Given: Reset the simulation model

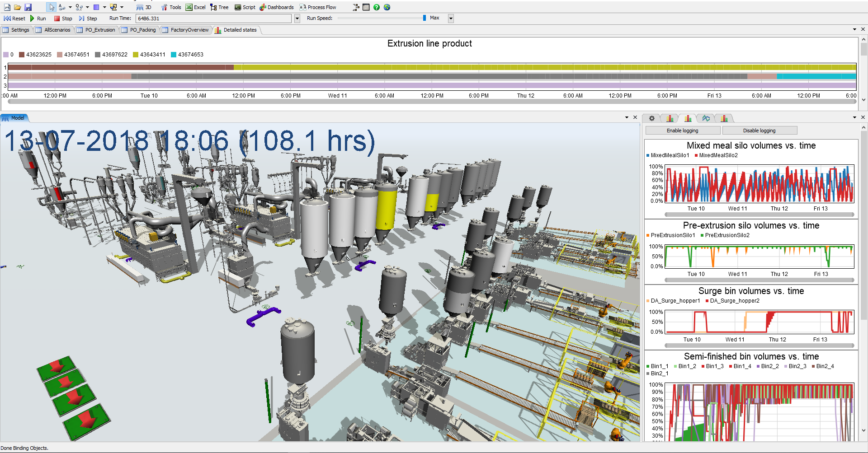Looking at the screenshot, I should pos(14,19).
